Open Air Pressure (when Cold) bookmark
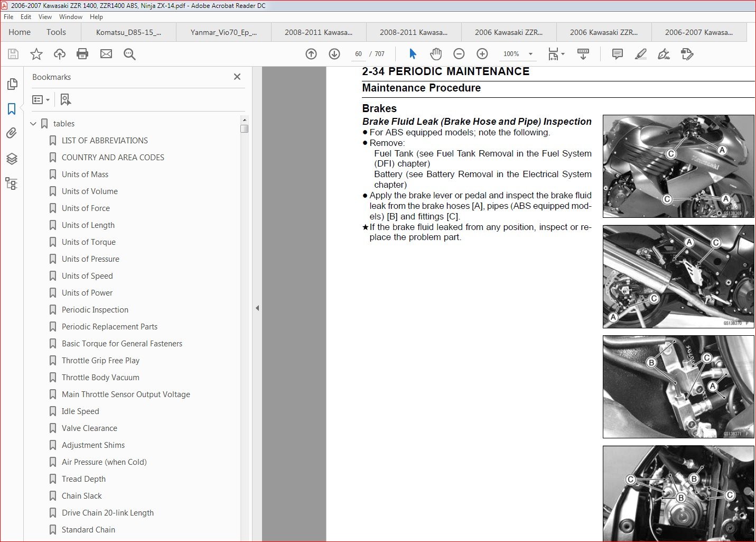The width and height of the screenshot is (756, 542). [x=104, y=462]
